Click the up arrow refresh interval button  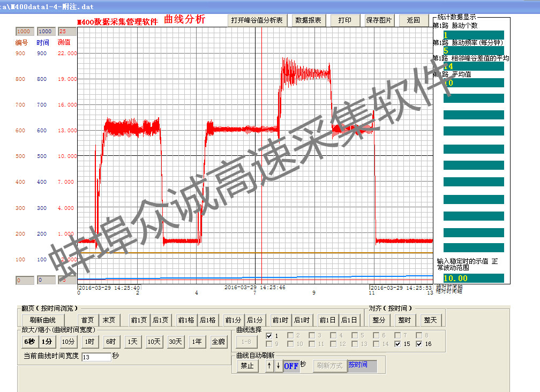[x=270, y=366]
